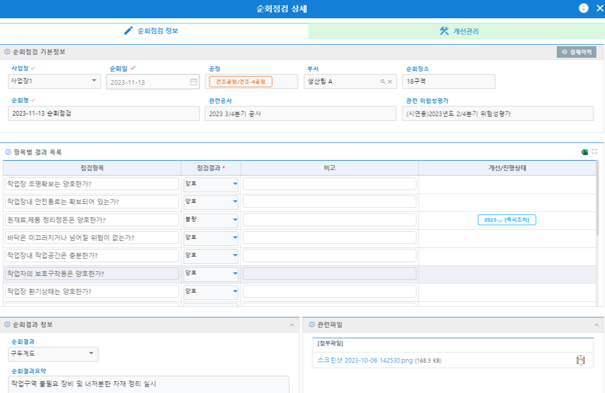
Task: Click 비고 field for 작업장 조명확보는 row
Action: click(x=330, y=184)
